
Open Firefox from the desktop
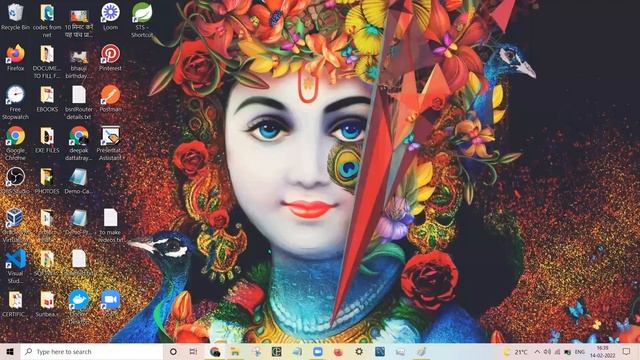click(15, 58)
